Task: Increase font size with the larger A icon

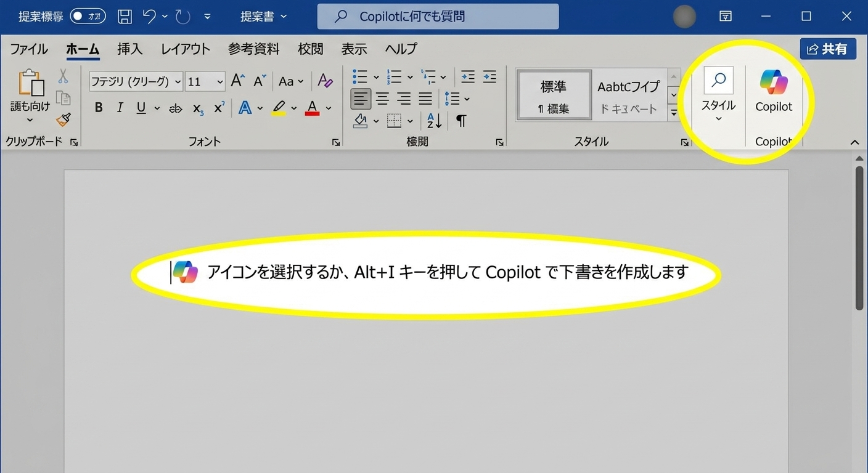Action: (237, 81)
